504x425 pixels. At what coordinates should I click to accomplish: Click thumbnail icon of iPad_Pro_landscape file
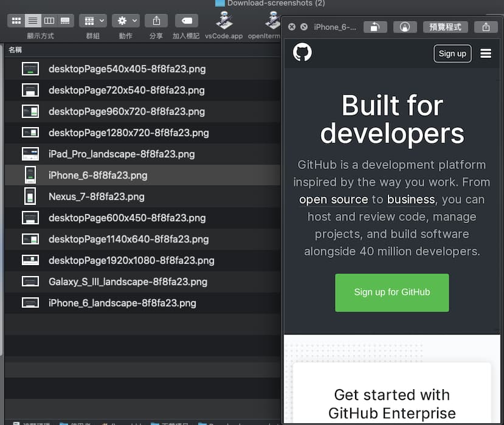point(30,154)
